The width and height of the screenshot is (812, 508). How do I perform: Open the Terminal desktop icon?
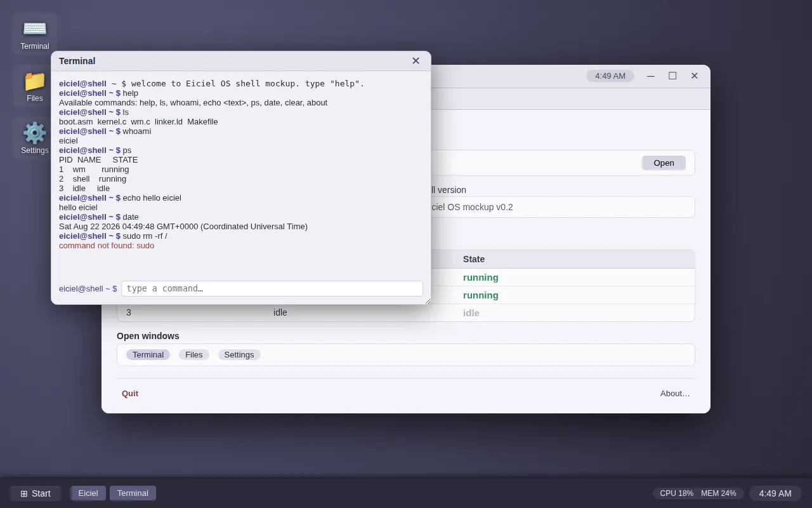[35, 34]
